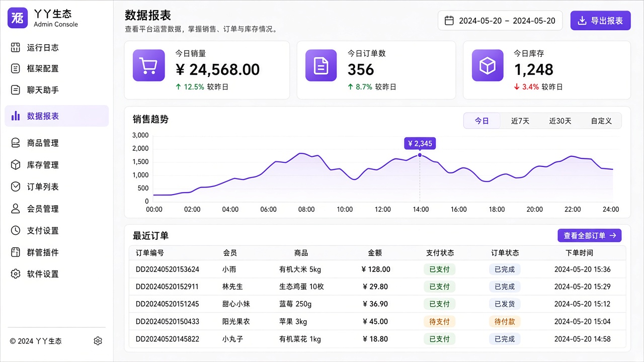Click product 有机菜花 1kg
644x362 pixels.
tap(300, 339)
